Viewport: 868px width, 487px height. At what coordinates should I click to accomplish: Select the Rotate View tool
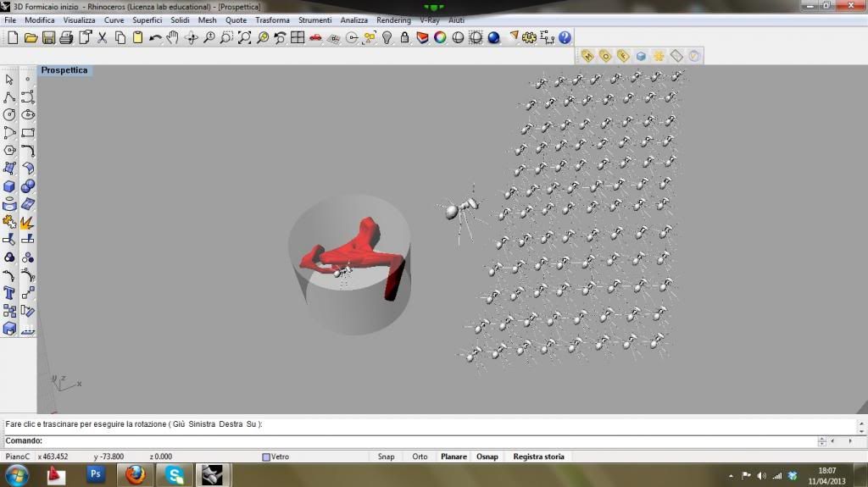pyautogui.click(x=192, y=37)
